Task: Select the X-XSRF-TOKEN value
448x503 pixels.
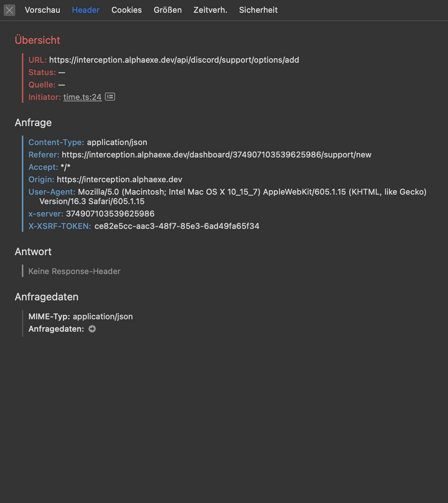Action: [177, 226]
